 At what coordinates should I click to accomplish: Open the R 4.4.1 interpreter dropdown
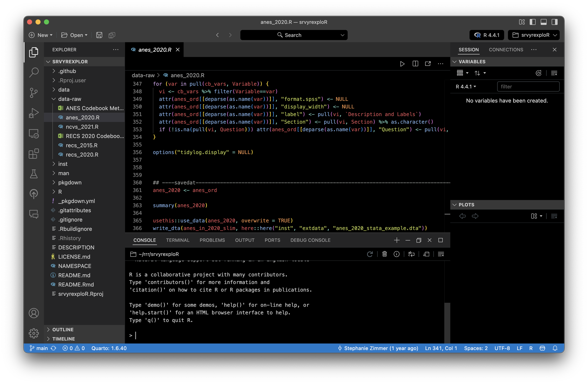click(487, 35)
